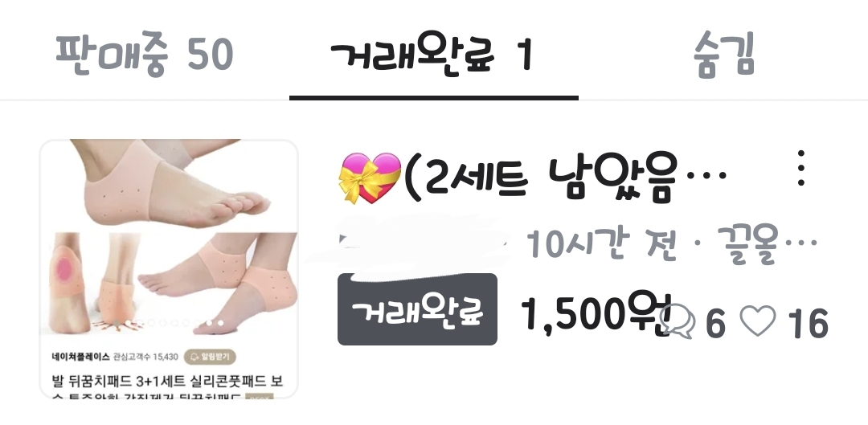Click the 네이처플레이스 store name in thumbnail
The width and height of the screenshot is (868, 425).
(x=81, y=357)
